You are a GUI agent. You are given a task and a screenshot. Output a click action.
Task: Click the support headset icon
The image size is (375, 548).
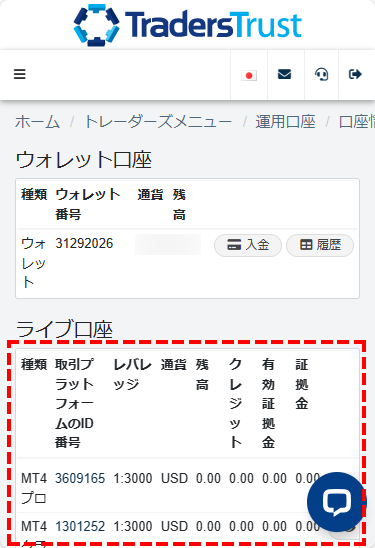click(x=321, y=74)
